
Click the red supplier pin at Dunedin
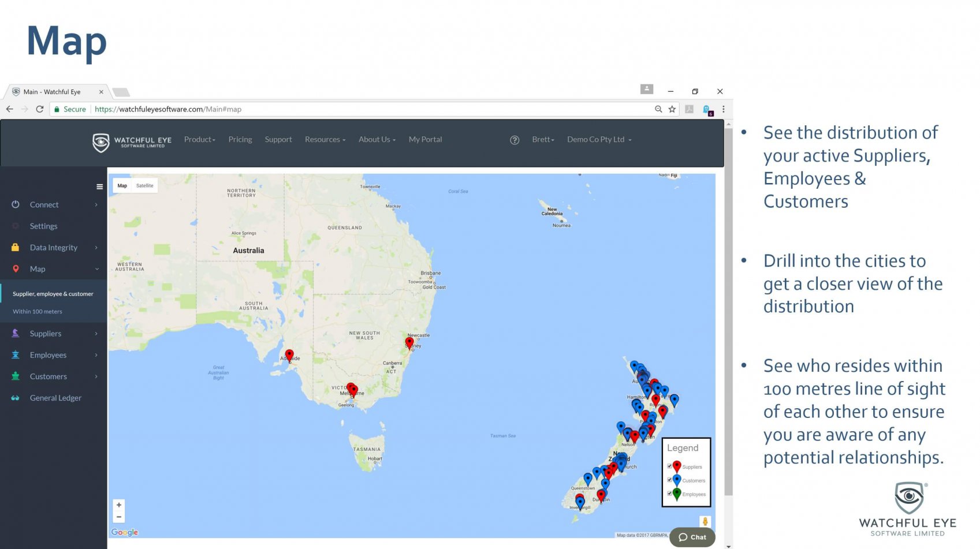(601, 495)
